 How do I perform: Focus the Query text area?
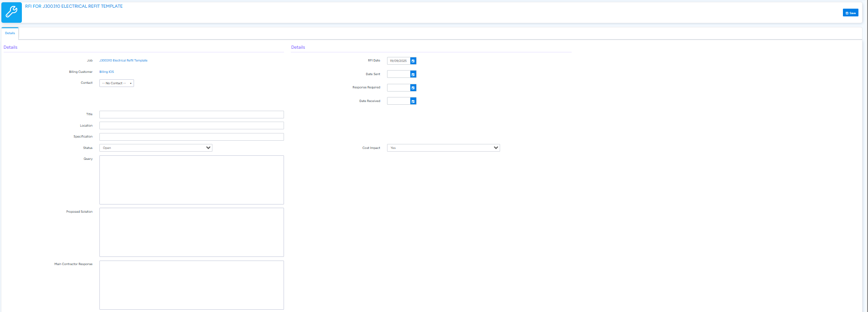(191, 180)
